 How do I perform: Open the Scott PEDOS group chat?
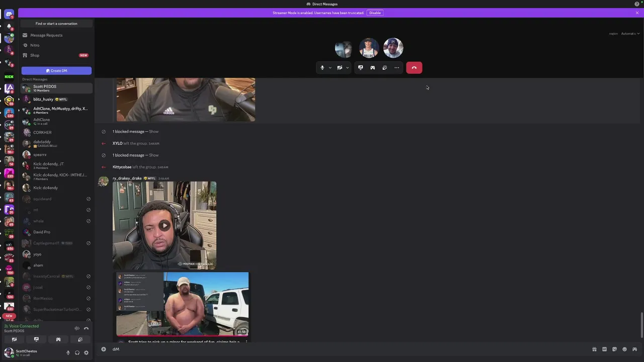tap(56, 88)
